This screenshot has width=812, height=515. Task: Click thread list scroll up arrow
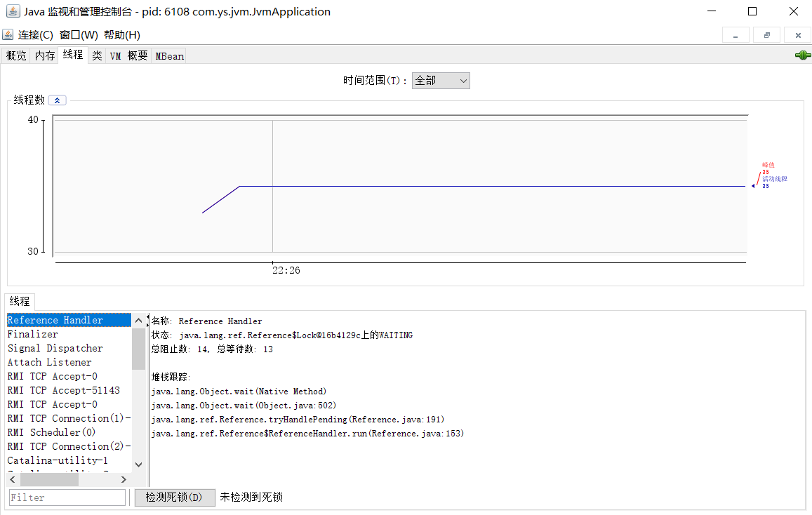pos(138,321)
